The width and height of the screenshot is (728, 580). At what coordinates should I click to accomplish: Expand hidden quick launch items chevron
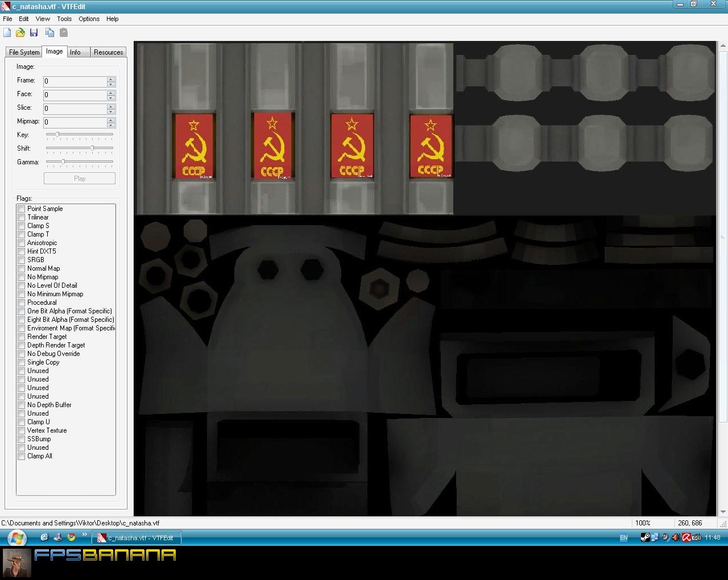pyautogui.click(x=85, y=535)
